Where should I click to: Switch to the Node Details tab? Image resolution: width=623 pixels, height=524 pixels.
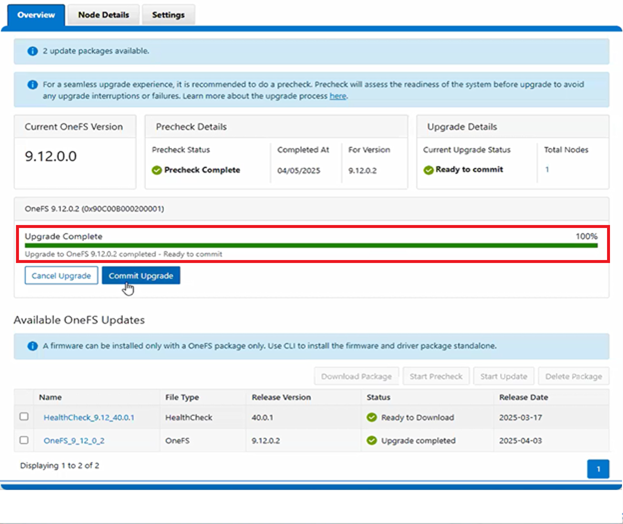(103, 15)
